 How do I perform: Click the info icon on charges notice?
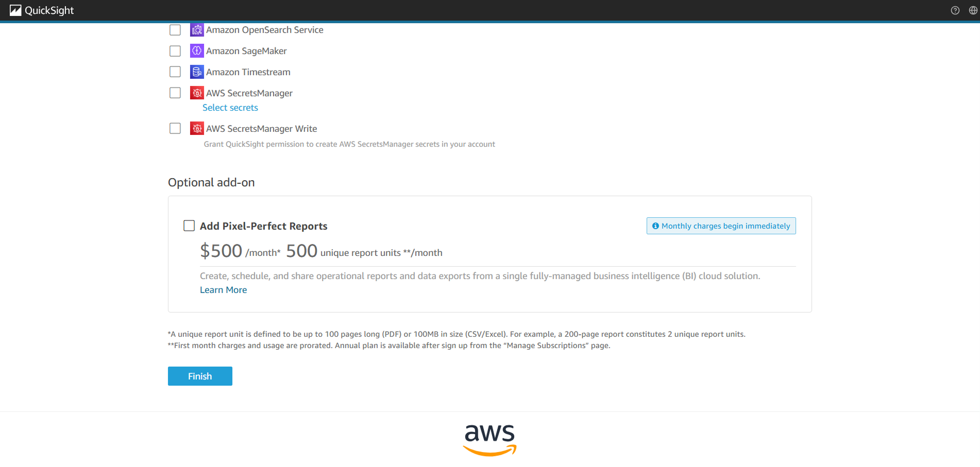coord(655,226)
